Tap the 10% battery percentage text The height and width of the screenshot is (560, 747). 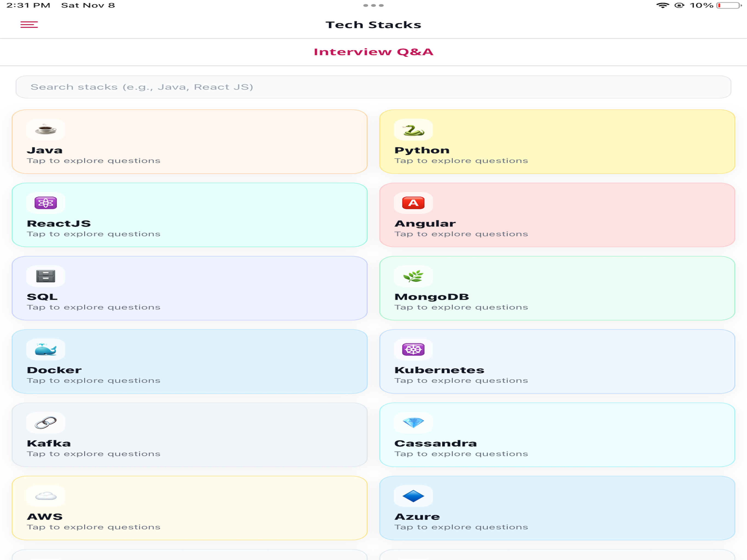pyautogui.click(x=701, y=5)
